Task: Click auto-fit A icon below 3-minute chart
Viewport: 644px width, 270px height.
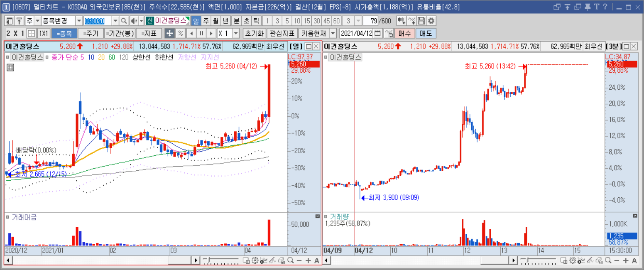Action: [x=635, y=260]
